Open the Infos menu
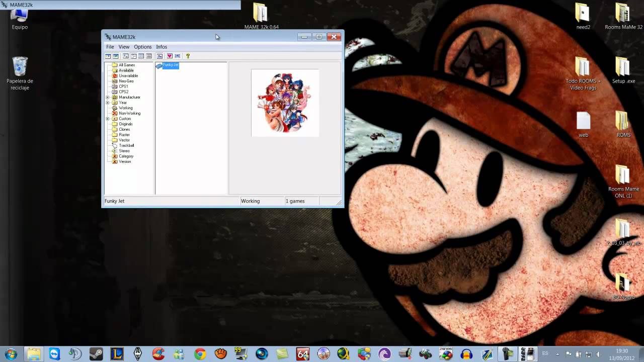 point(162,47)
